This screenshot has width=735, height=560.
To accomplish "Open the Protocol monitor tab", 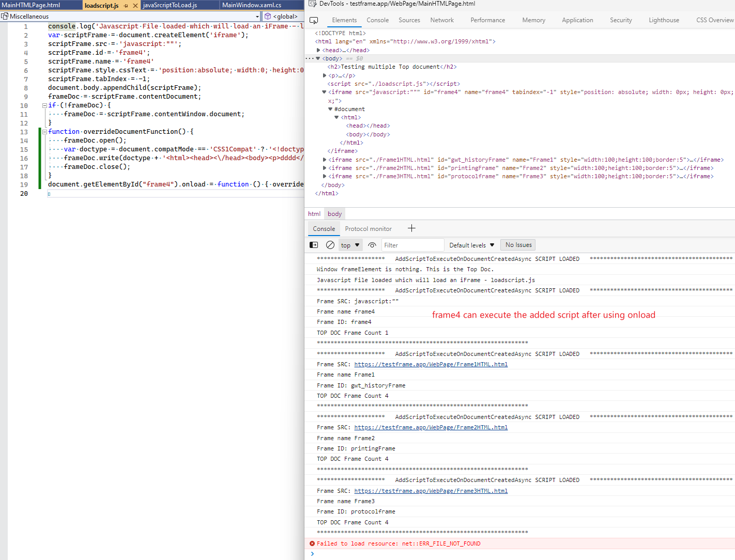I will click(369, 228).
